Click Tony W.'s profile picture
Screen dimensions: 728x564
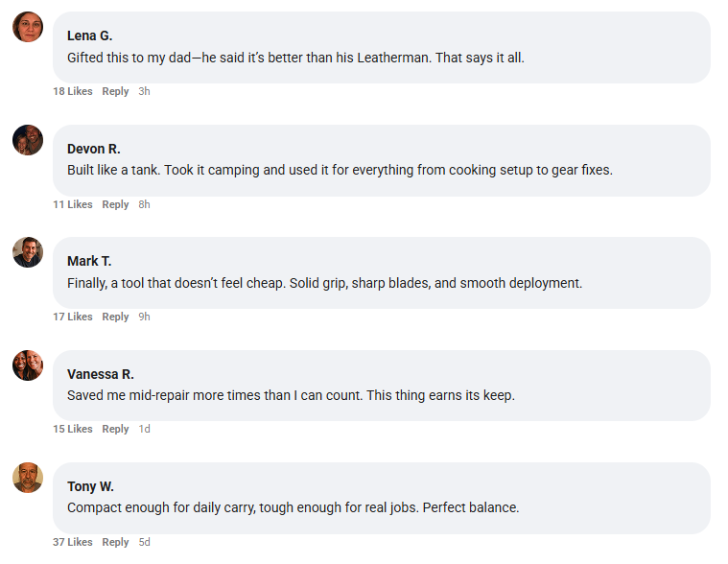pos(28,478)
